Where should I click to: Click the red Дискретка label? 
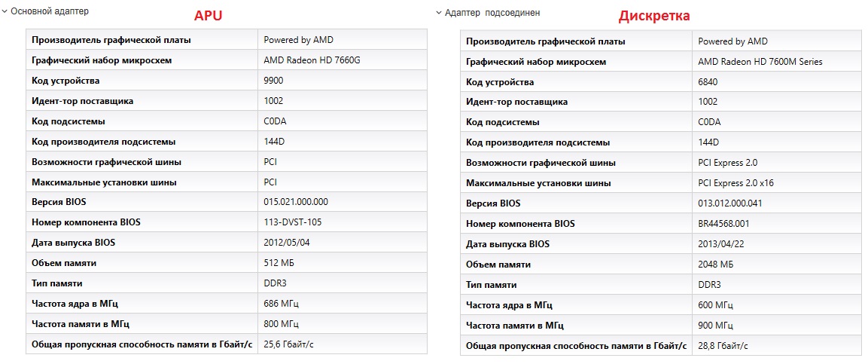(x=654, y=15)
